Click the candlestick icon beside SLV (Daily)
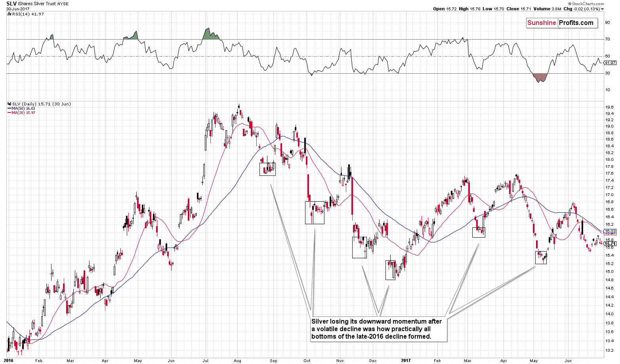This screenshot has width=620, height=364. coord(9,104)
